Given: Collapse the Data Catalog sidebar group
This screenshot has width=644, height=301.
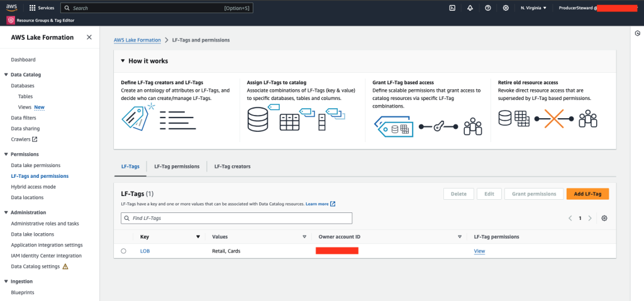Looking at the screenshot, I should pyautogui.click(x=6, y=75).
